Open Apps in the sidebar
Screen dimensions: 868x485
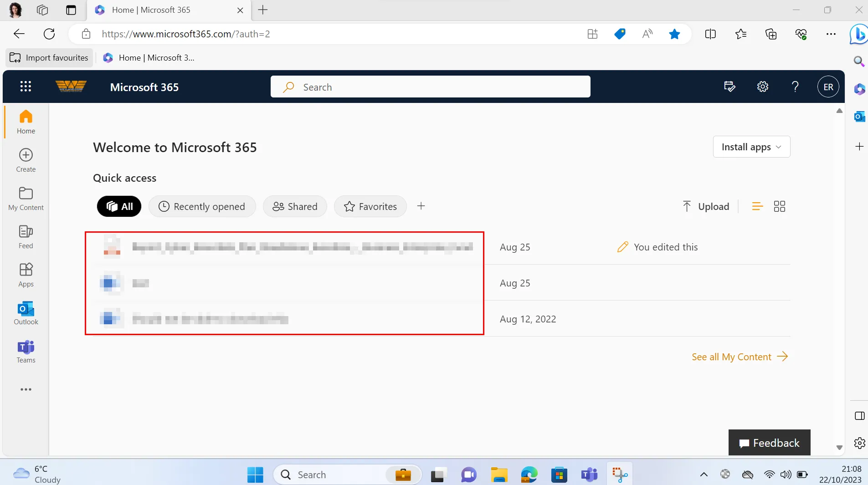(26, 275)
